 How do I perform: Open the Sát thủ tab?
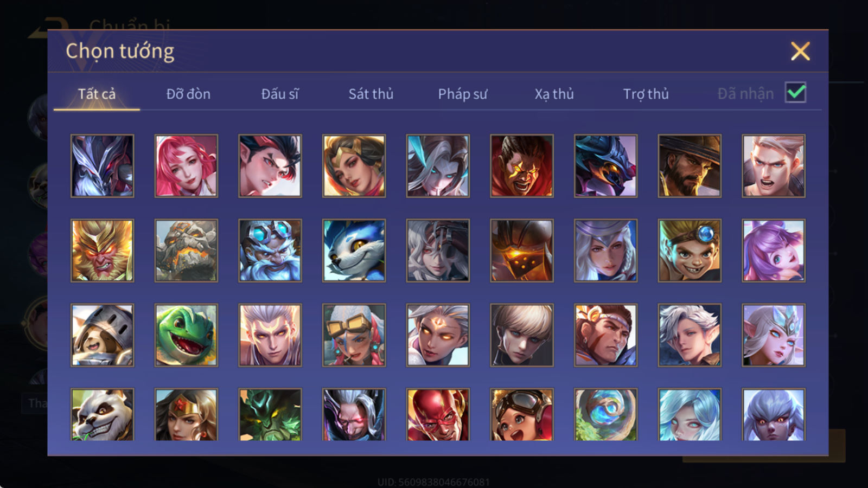[371, 94]
